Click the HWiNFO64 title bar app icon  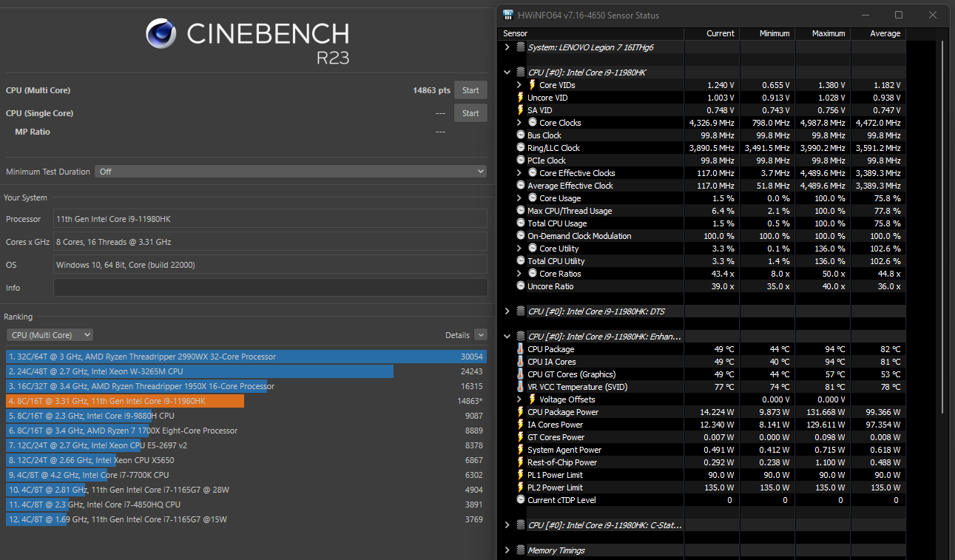tap(507, 15)
